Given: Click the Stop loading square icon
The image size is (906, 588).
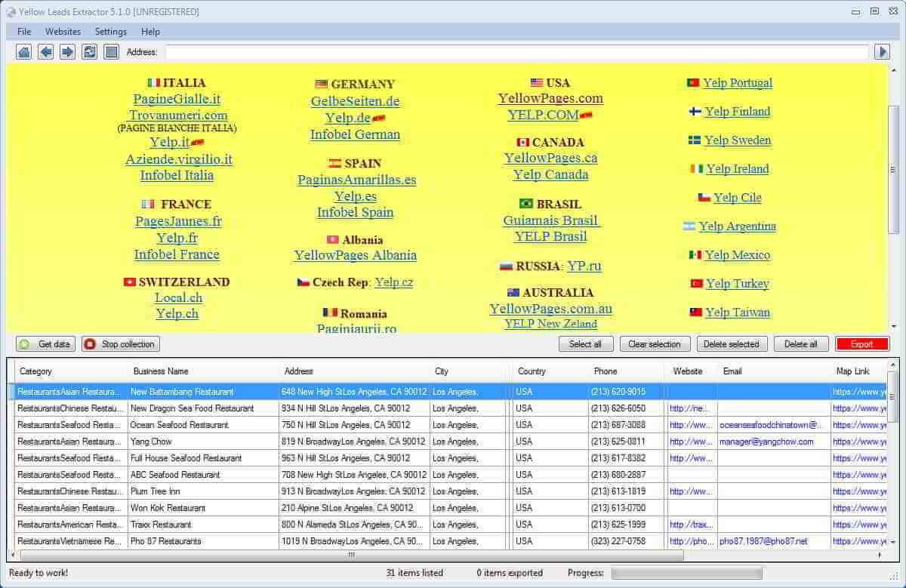Looking at the screenshot, I should coord(110,51).
